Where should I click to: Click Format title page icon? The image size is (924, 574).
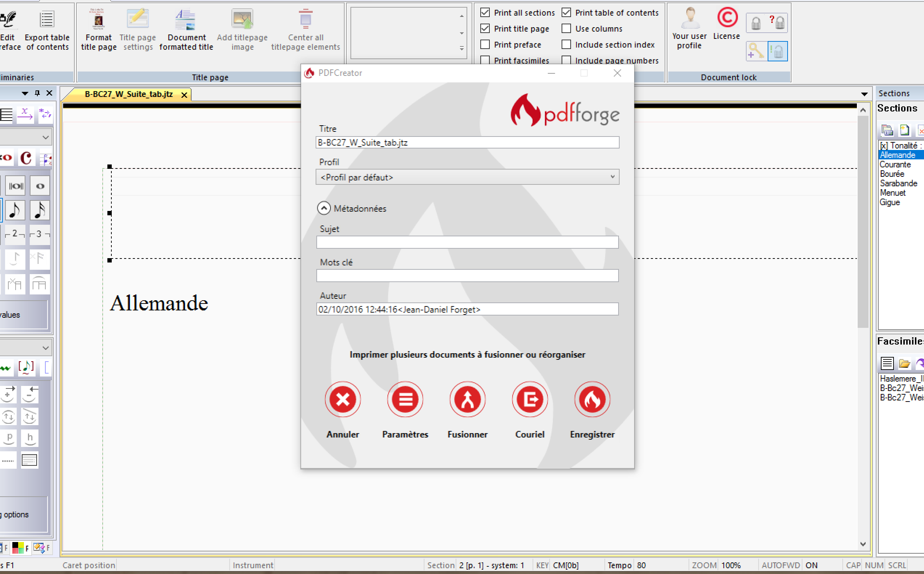click(x=98, y=20)
